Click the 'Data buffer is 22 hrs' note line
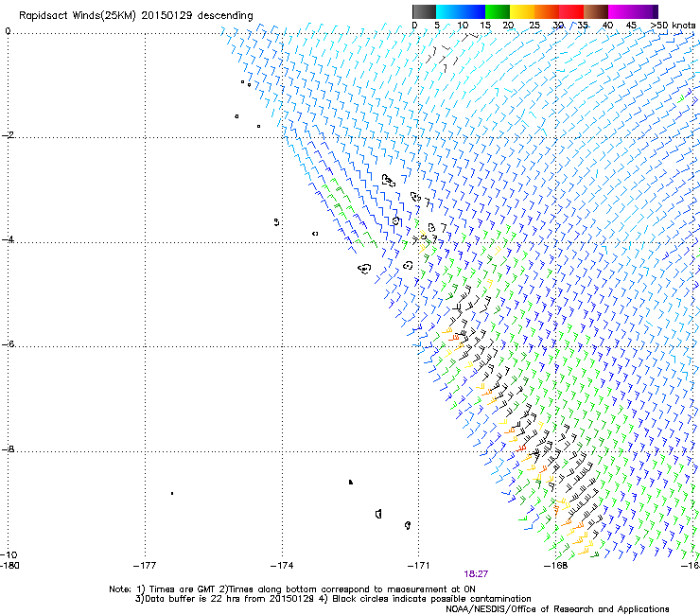 (333, 599)
